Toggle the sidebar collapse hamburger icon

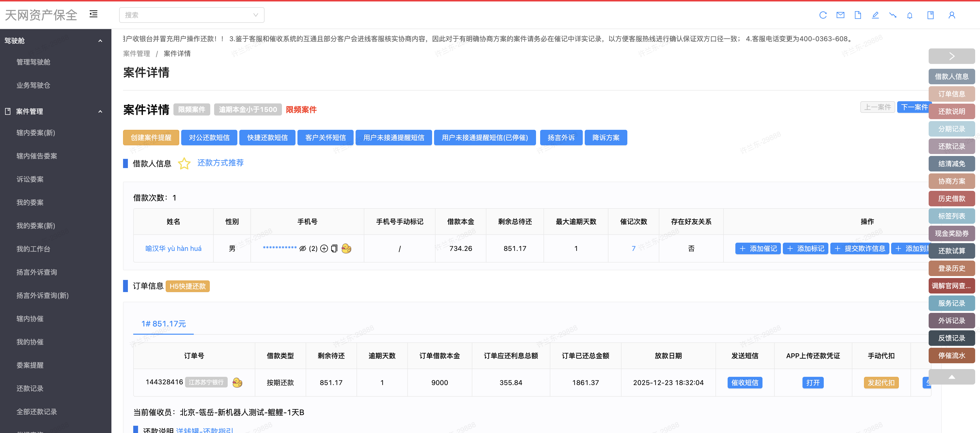tap(93, 15)
